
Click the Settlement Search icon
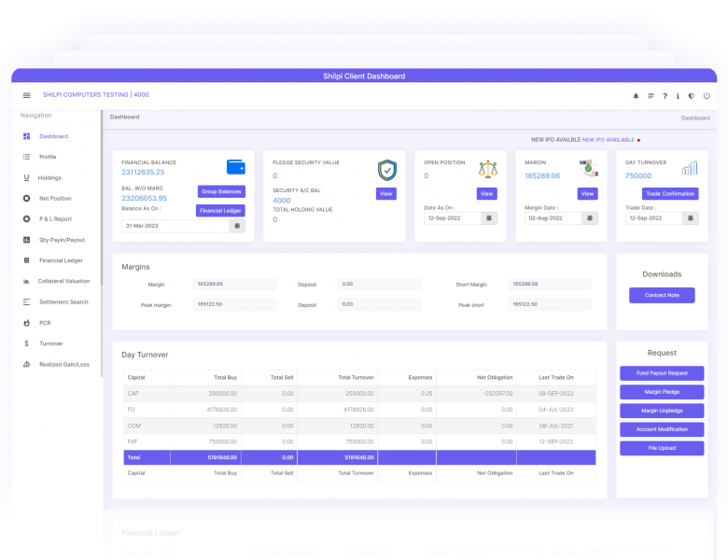[x=26, y=301]
